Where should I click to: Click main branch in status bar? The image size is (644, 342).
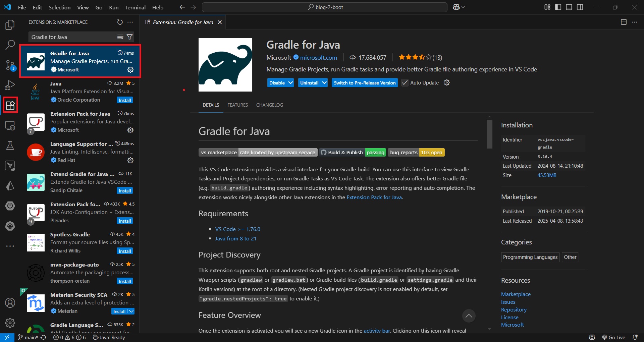(x=28, y=337)
